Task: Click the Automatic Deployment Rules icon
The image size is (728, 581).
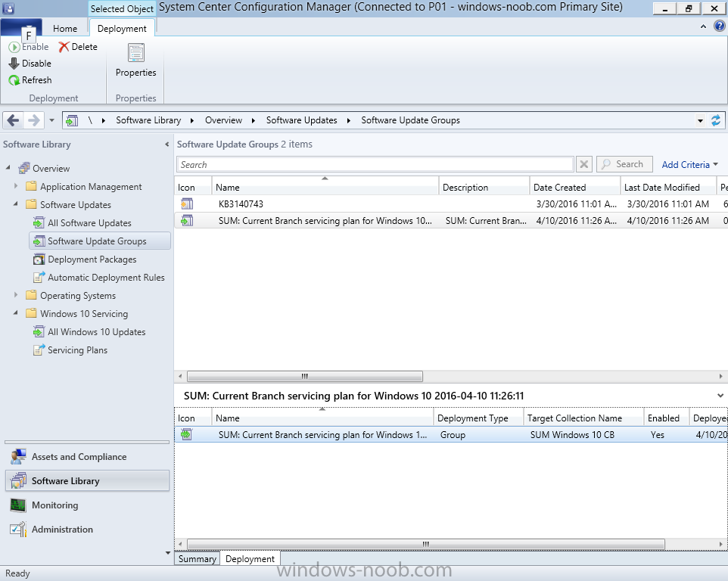Action: (39, 278)
